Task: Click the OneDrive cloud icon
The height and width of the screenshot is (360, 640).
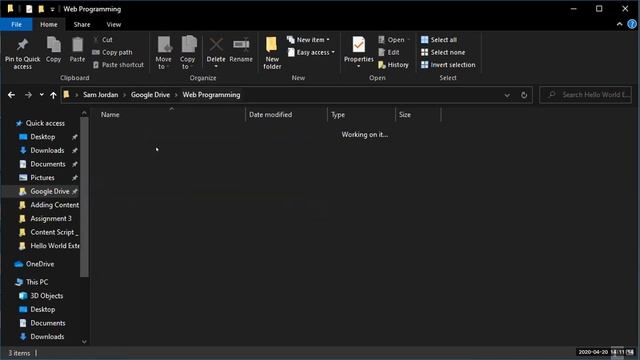Action: point(18,264)
